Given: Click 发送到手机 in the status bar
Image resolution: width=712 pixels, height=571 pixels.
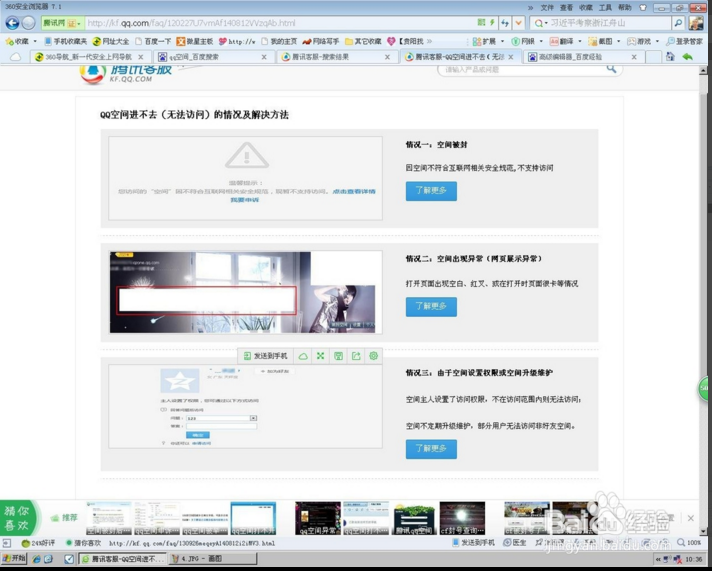Looking at the screenshot, I should [473, 543].
